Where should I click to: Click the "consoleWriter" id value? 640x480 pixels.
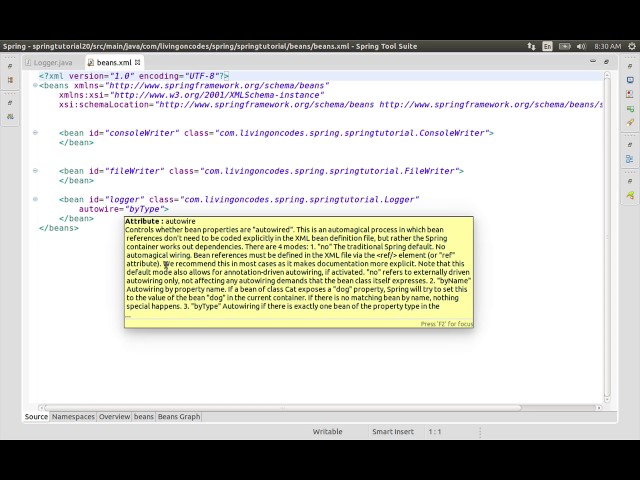tap(142, 133)
